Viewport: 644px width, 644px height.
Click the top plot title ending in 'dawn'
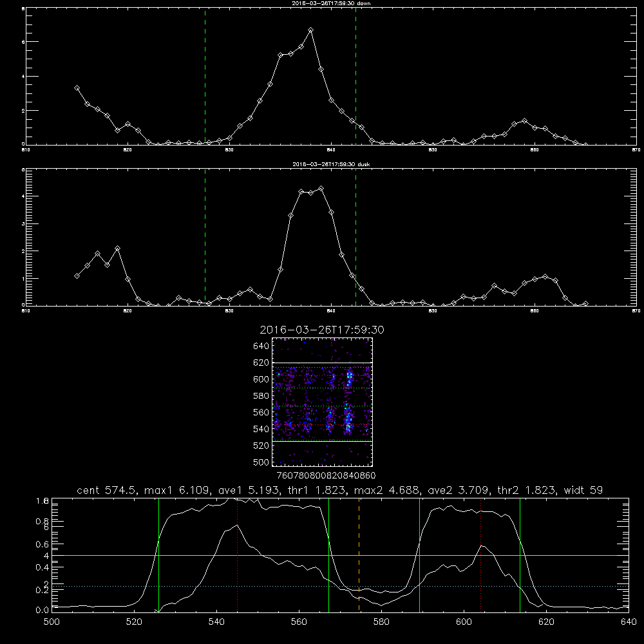tap(331, 3)
